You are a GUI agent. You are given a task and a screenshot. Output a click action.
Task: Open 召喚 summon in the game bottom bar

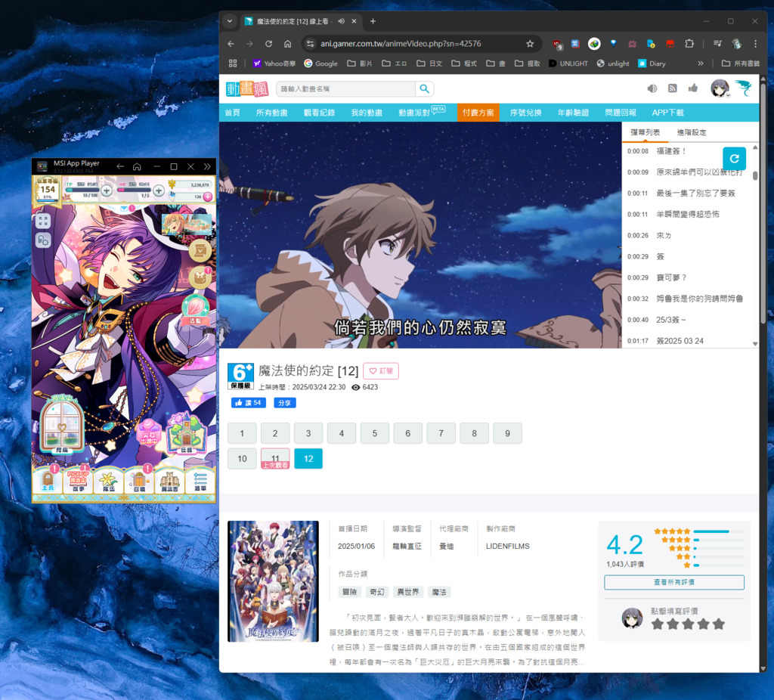coord(139,480)
